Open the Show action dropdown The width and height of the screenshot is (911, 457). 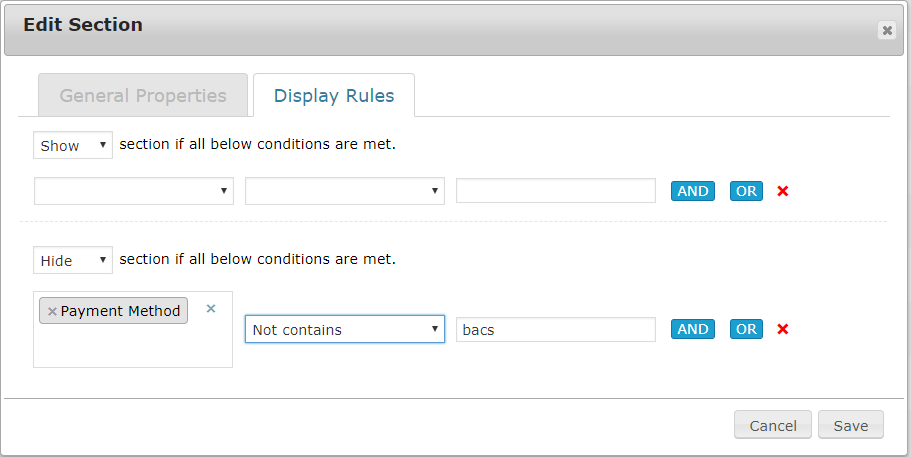click(x=73, y=145)
